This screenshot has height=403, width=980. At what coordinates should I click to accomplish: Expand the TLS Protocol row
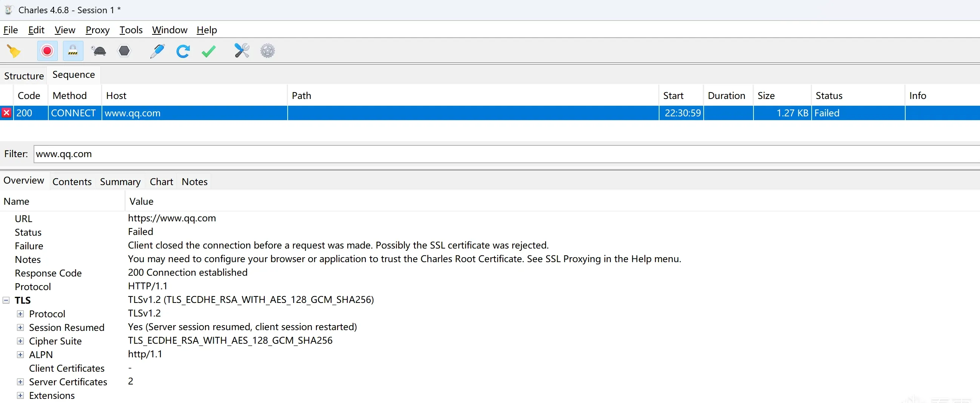(x=20, y=314)
